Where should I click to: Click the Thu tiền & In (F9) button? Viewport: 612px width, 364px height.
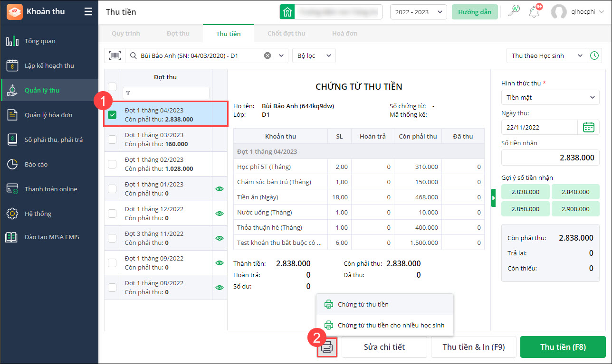(474, 347)
